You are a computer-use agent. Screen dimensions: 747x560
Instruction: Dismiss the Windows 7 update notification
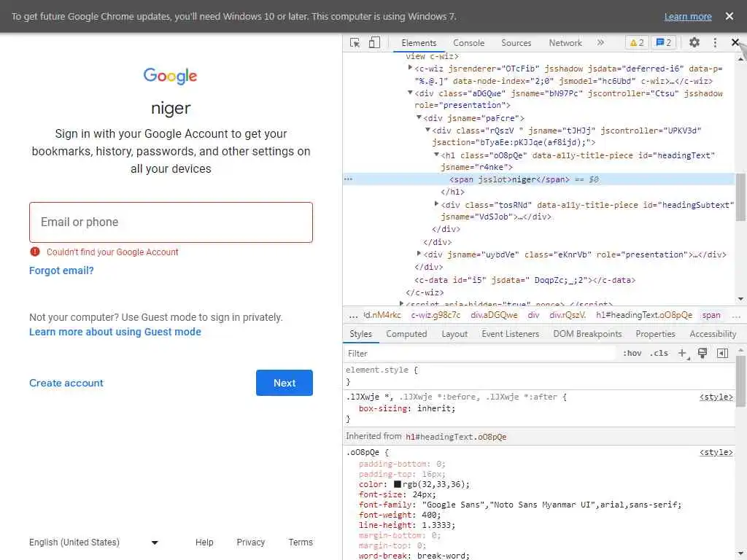729,16
